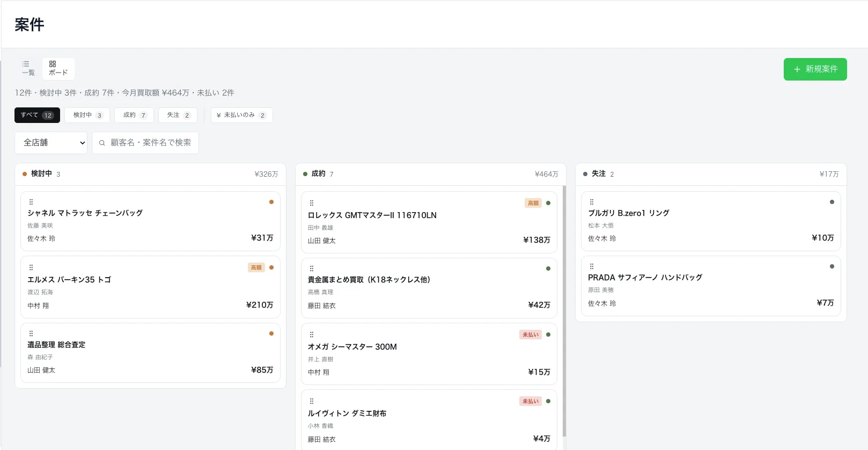
Task: Grab drag handle on シャネル マトラッセ card
Action: click(31, 202)
